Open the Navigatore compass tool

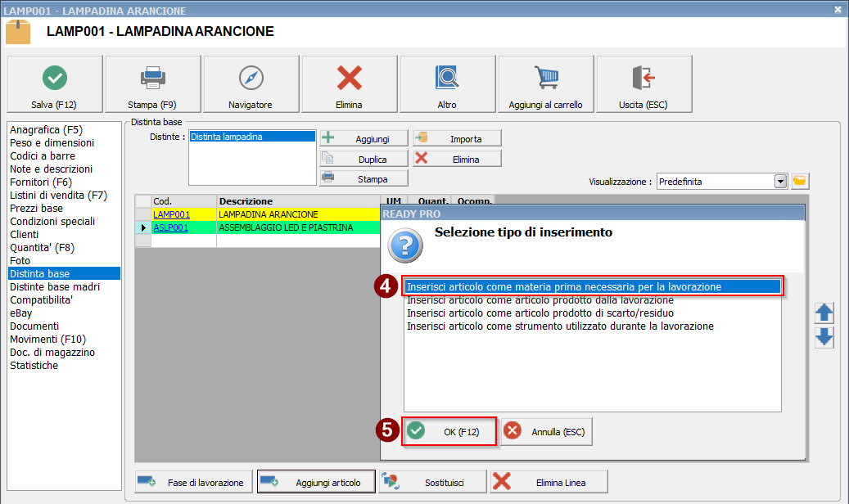(x=251, y=84)
